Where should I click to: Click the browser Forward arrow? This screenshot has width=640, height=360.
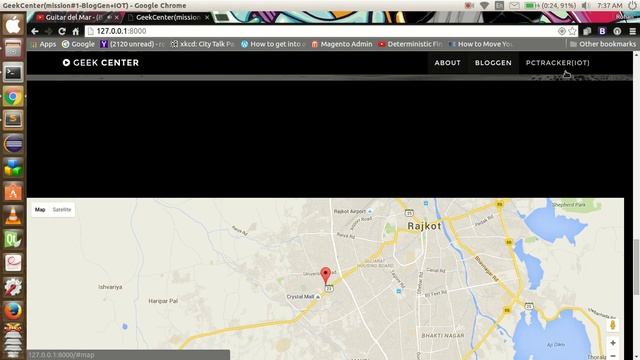pos(48,31)
